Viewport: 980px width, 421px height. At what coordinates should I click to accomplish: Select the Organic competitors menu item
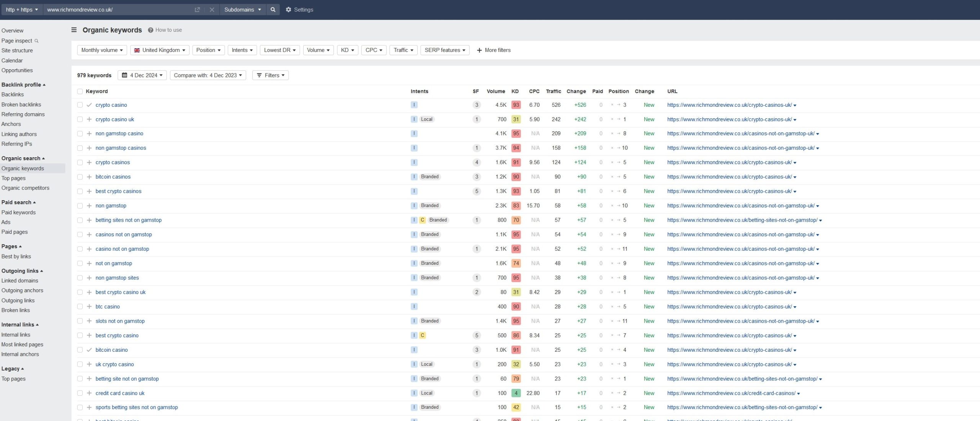coord(25,188)
